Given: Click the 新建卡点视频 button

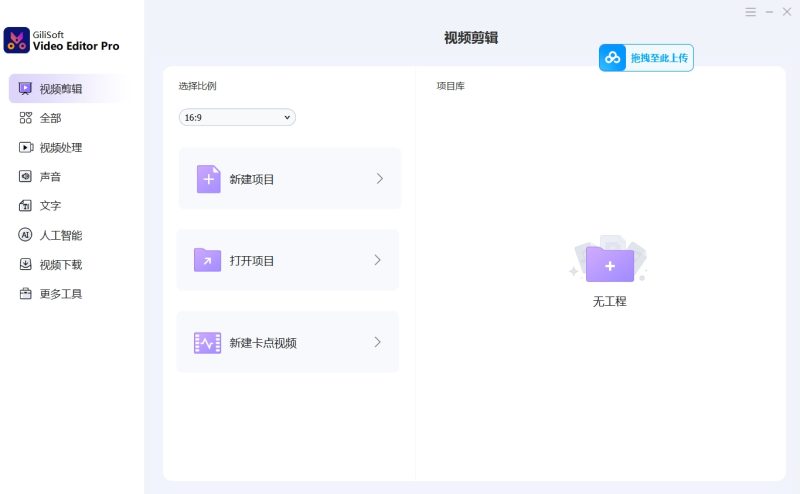Looking at the screenshot, I should 288,342.
